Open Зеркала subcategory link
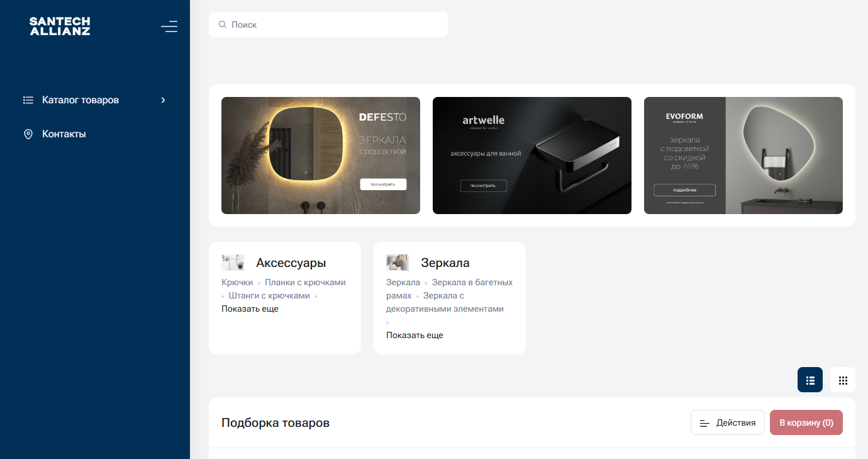868x459 pixels. click(x=403, y=283)
